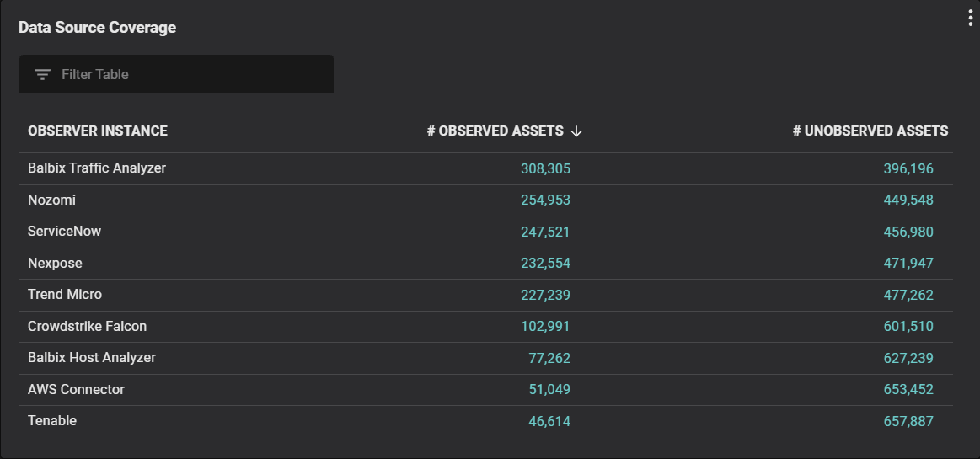Click ServiceNow observed assets value 247,521
The height and width of the screenshot is (459, 980).
pyautogui.click(x=545, y=232)
